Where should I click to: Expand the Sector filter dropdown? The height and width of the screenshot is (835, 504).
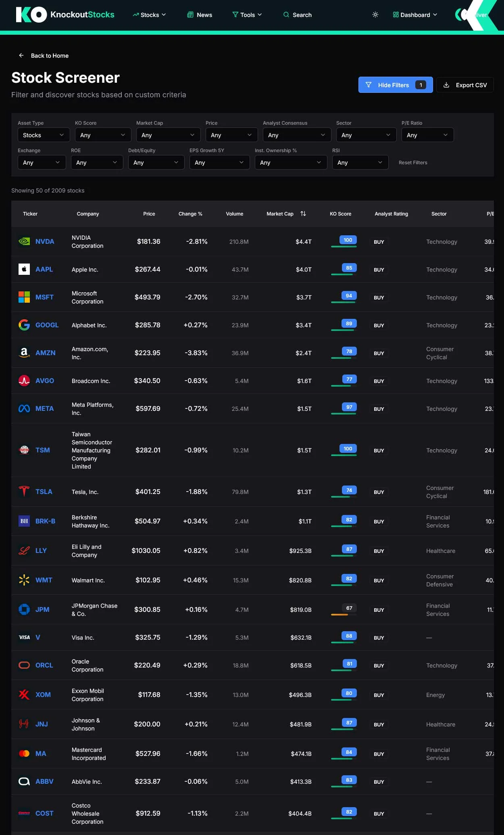(366, 135)
